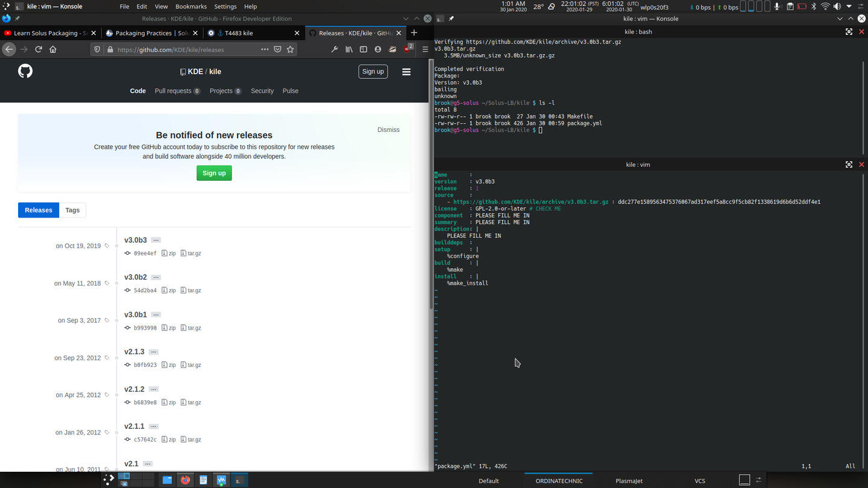Select the Releases button tab
The height and width of the screenshot is (488, 868).
point(39,210)
